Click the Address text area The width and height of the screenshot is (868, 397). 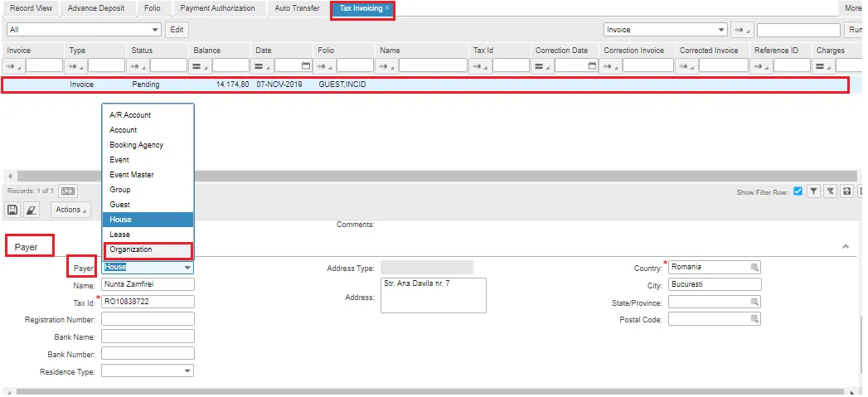(x=434, y=295)
